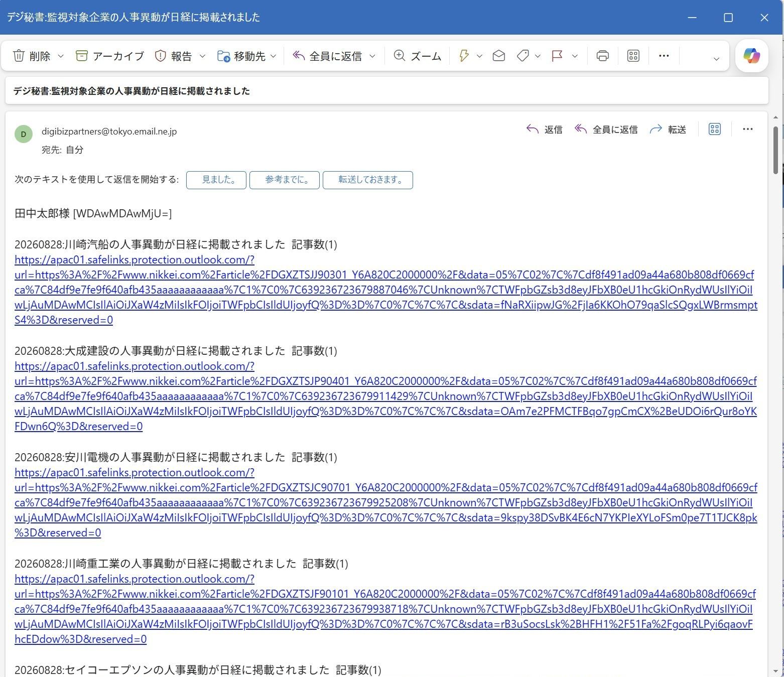Open the apps grid in top toolbar

pyautogui.click(x=633, y=56)
